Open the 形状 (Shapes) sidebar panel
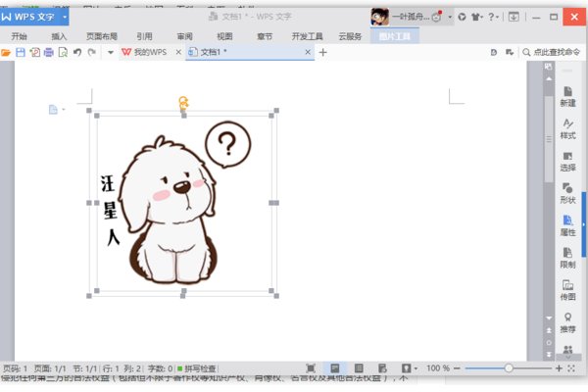Image resolution: width=588 pixels, height=392 pixels. pyautogui.click(x=567, y=192)
